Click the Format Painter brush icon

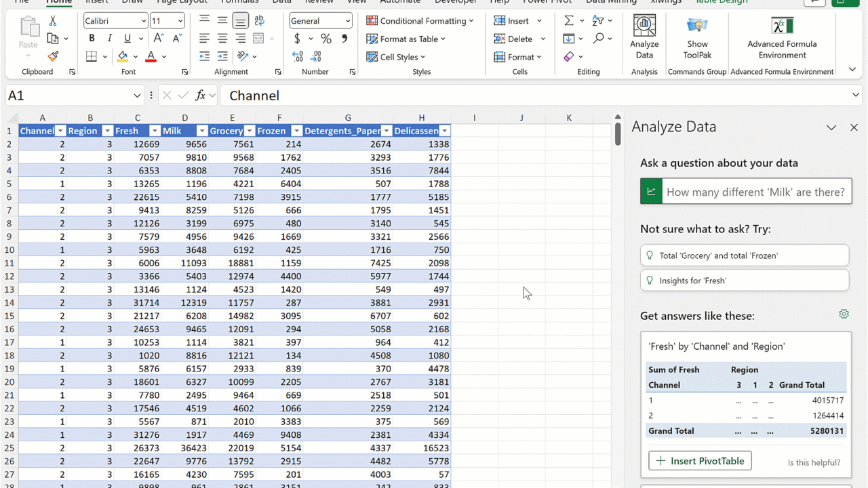tap(53, 57)
